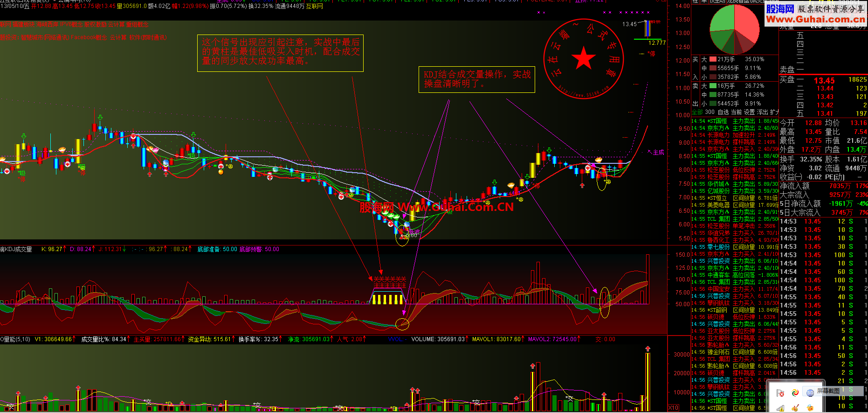Select the 亿城股份 alert row

pyautogui.click(x=735, y=191)
